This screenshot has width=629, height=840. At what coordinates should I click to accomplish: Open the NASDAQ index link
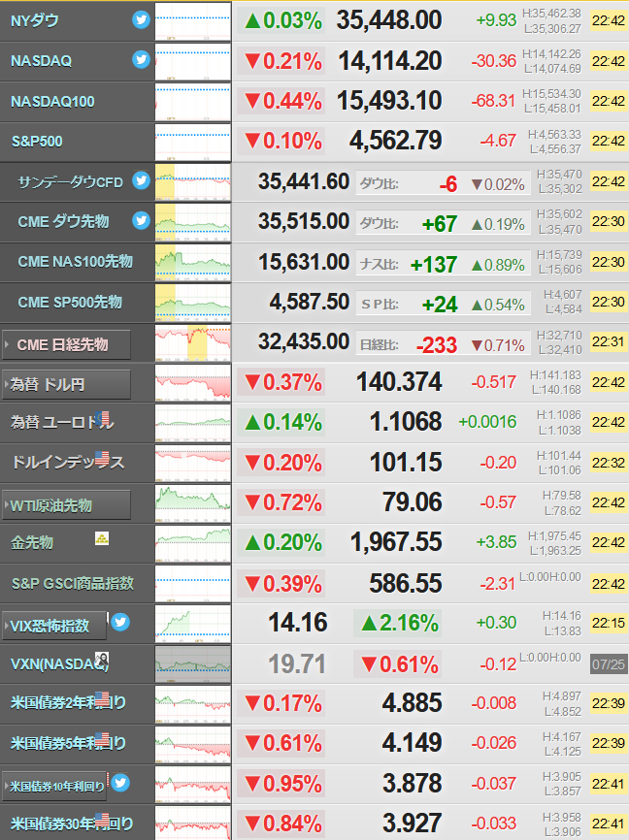click(42, 61)
